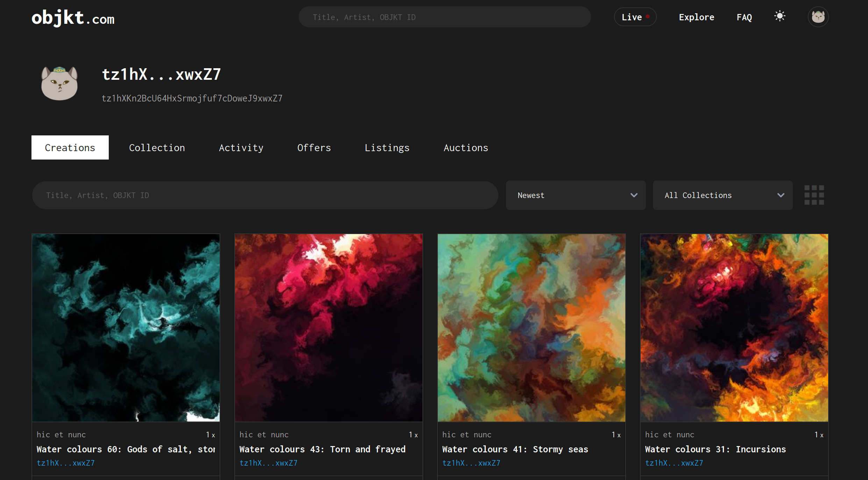Image resolution: width=868 pixels, height=480 pixels.
Task: Click the Explore menu item
Action: point(696,17)
